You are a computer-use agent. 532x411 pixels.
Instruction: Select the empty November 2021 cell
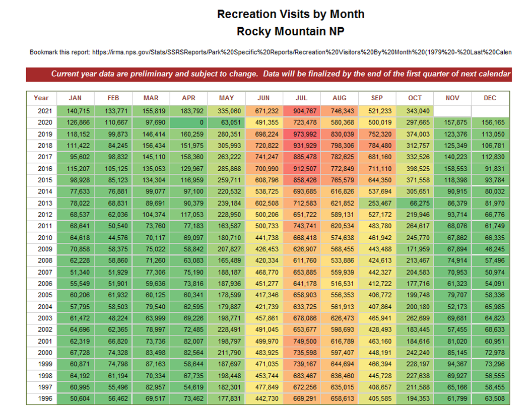452,111
